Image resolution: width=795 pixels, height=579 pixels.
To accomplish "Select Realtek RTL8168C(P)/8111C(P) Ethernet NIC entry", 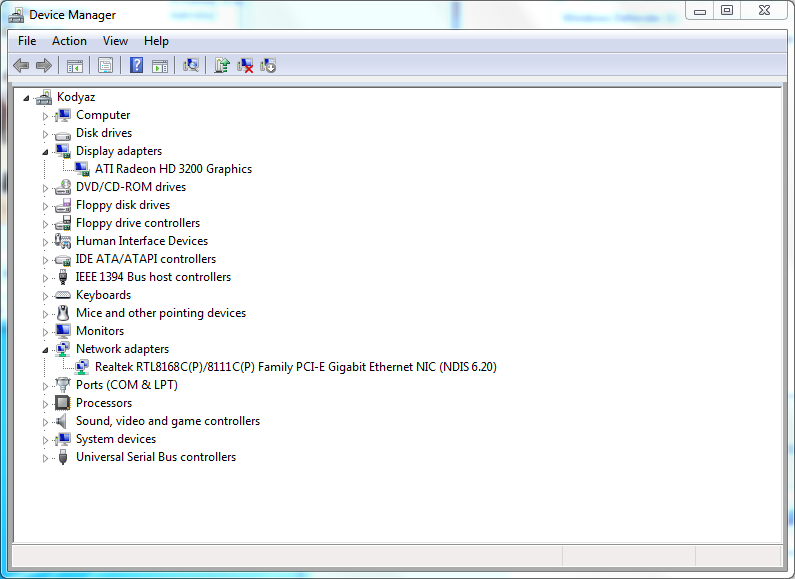I will [x=296, y=367].
